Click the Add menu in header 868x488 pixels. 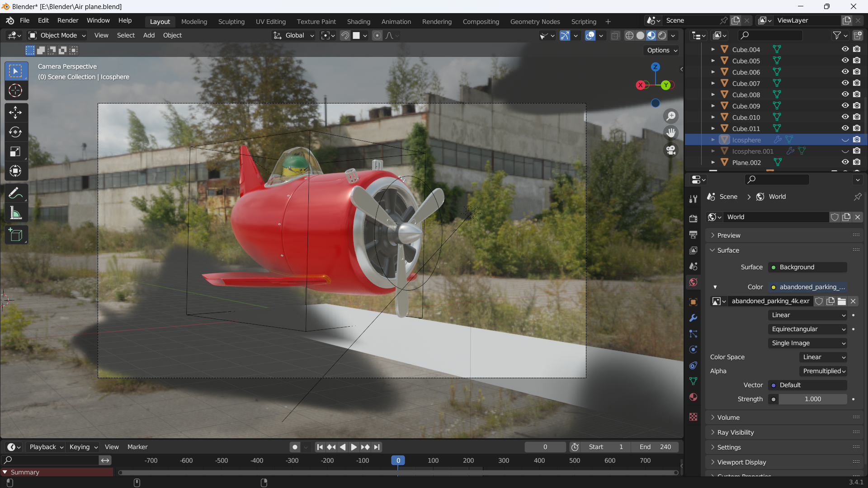[148, 34]
